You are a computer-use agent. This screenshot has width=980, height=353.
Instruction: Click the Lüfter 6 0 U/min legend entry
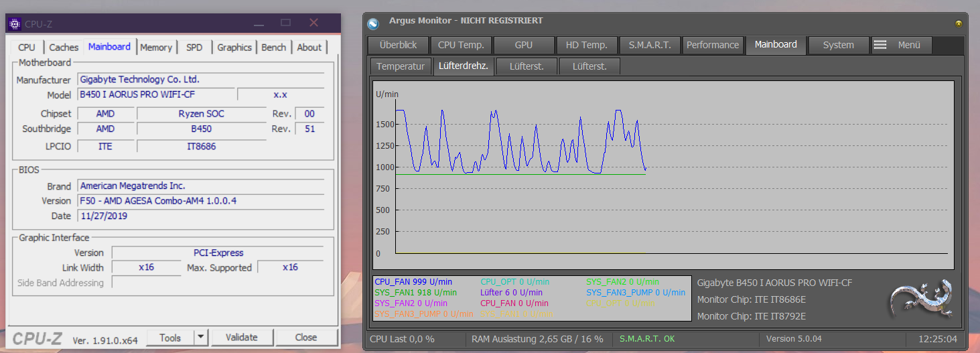(512, 293)
